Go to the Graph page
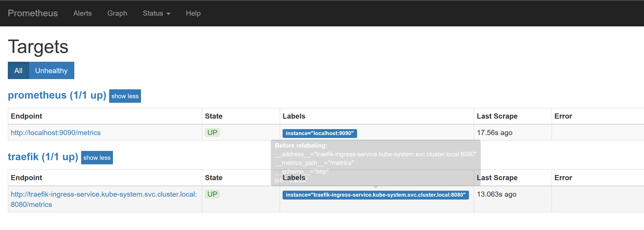 pos(117,13)
